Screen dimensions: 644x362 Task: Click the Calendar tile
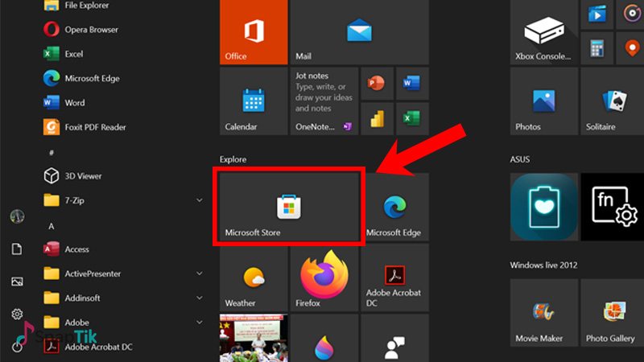[x=254, y=101]
